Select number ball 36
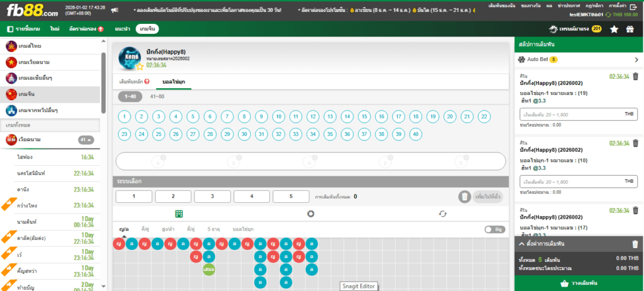Screen dimensions: 644x291 point(347,134)
